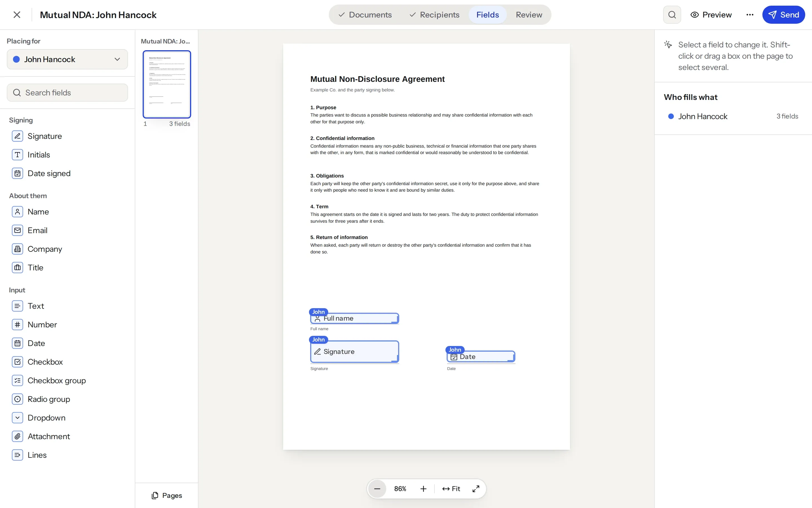Focus the Search fields input
Viewport: 812px width, 508px height.
coord(67,93)
